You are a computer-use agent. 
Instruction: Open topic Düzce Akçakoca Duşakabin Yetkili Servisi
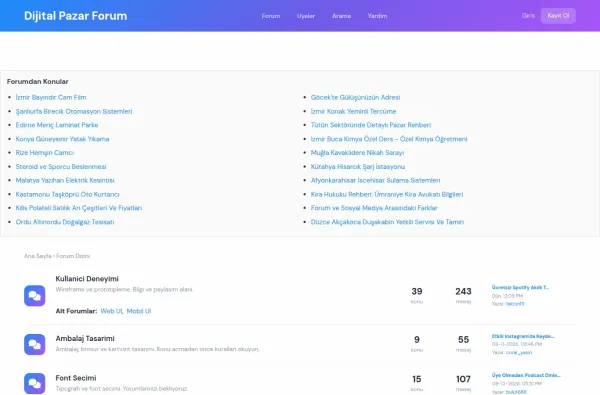point(387,222)
